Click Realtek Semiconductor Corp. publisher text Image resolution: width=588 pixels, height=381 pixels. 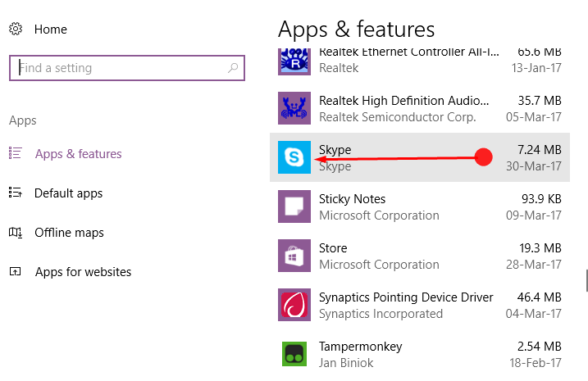(x=397, y=117)
